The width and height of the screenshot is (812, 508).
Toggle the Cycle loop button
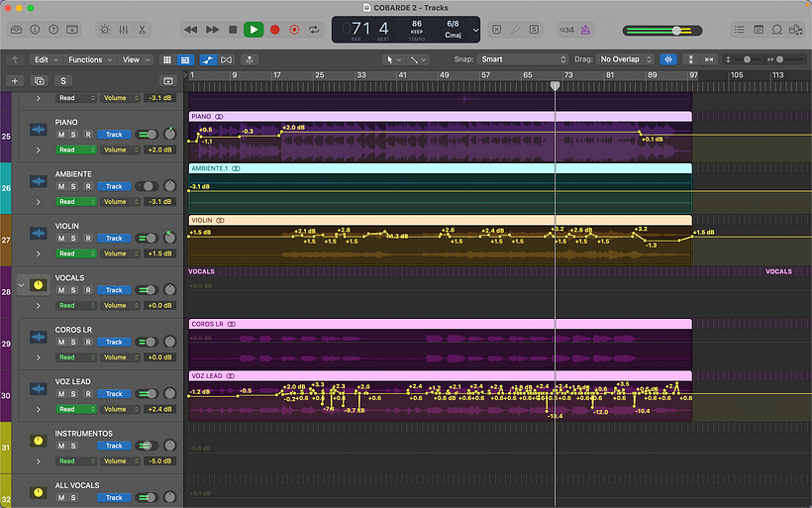point(314,30)
